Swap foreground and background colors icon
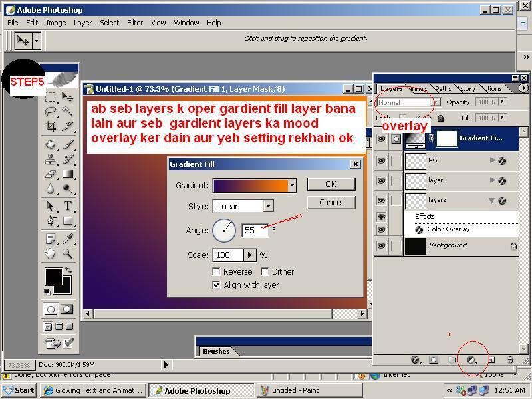The height and width of the screenshot is (399, 532). tap(68, 270)
